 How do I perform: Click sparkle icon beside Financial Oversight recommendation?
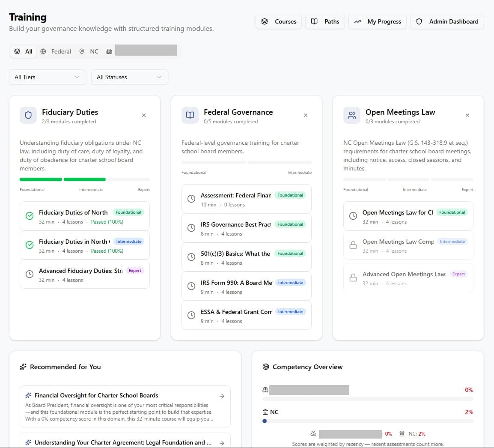point(28,395)
